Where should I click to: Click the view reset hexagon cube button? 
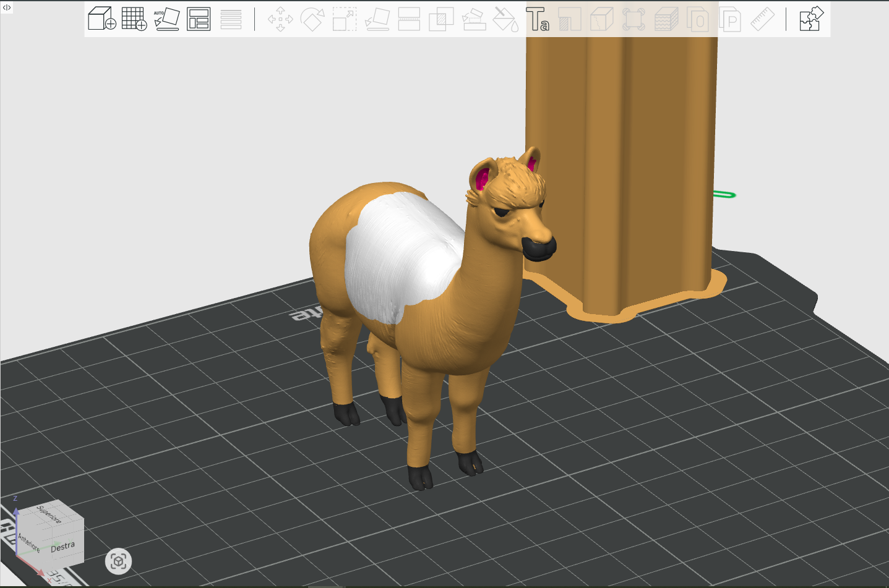click(118, 561)
